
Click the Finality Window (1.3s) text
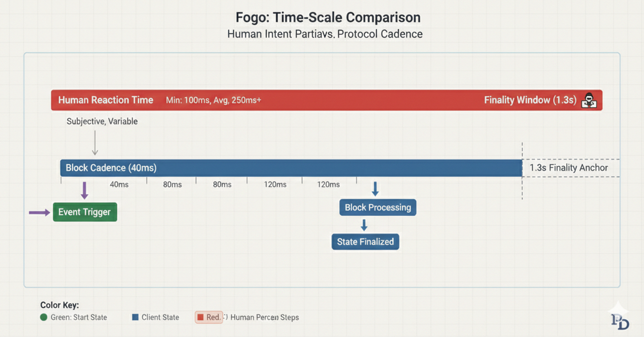coord(530,100)
